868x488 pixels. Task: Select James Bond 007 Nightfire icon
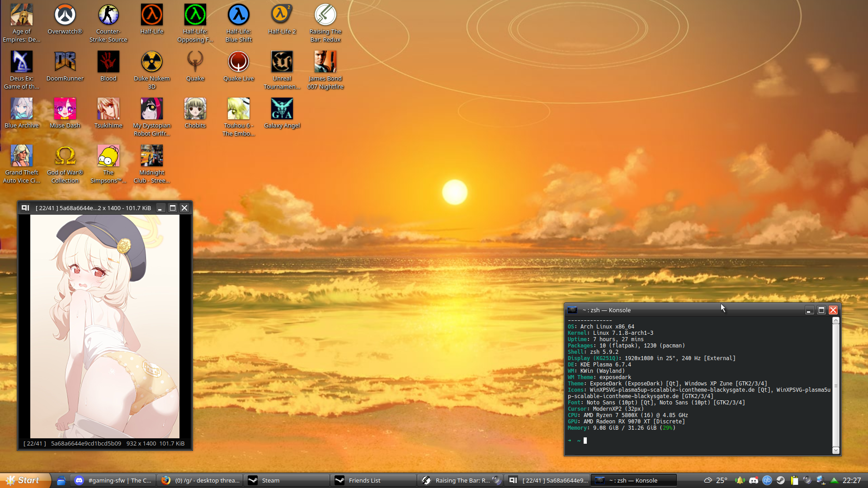tap(325, 70)
